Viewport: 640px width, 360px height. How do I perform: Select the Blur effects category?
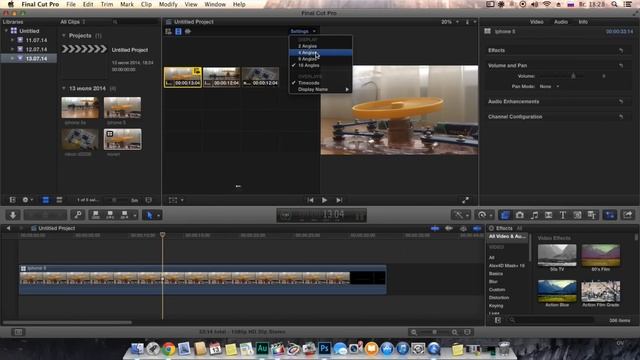coord(493,282)
